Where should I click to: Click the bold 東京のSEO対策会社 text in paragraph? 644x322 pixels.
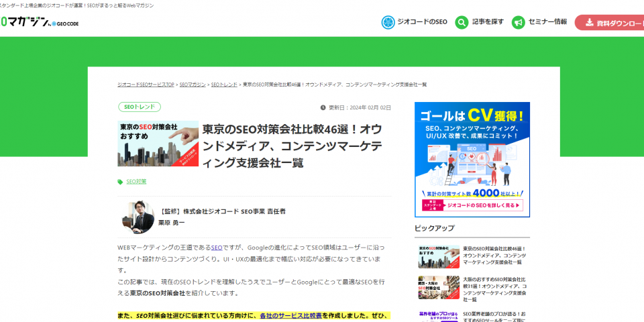pyautogui.click(x=157, y=294)
